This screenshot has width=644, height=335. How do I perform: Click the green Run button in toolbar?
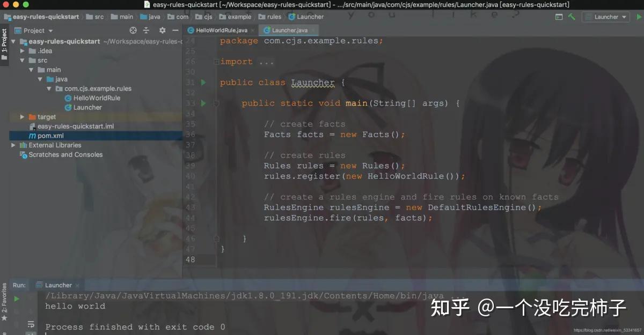tap(639, 17)
